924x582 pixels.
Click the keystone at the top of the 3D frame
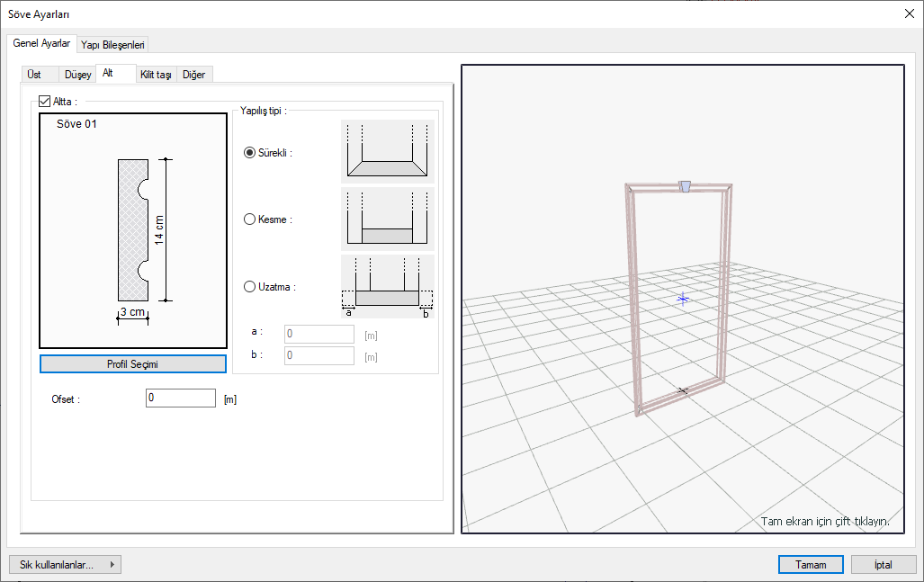click(685, 186)
